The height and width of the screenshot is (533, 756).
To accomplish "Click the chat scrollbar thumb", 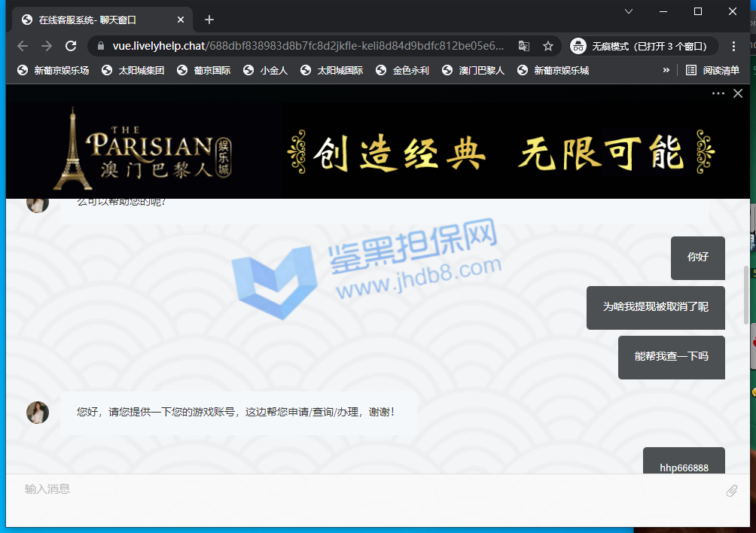I will coord(746,294).
